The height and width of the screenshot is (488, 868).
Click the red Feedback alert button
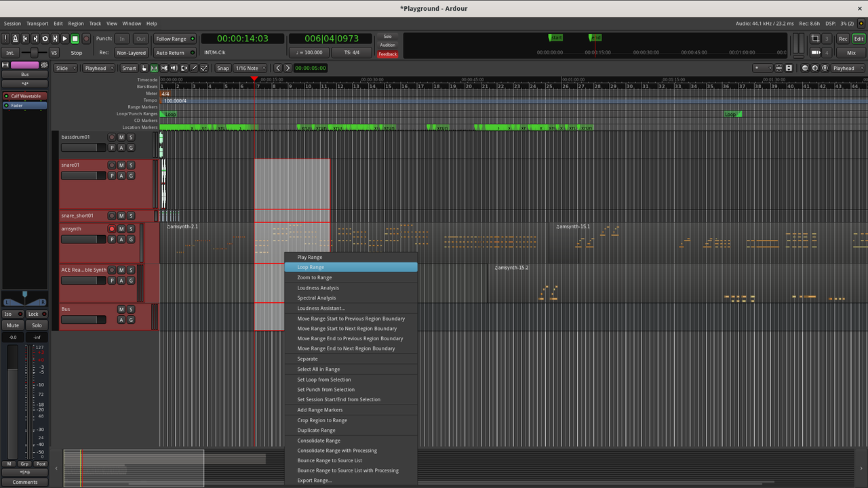[x=388, y=54]
